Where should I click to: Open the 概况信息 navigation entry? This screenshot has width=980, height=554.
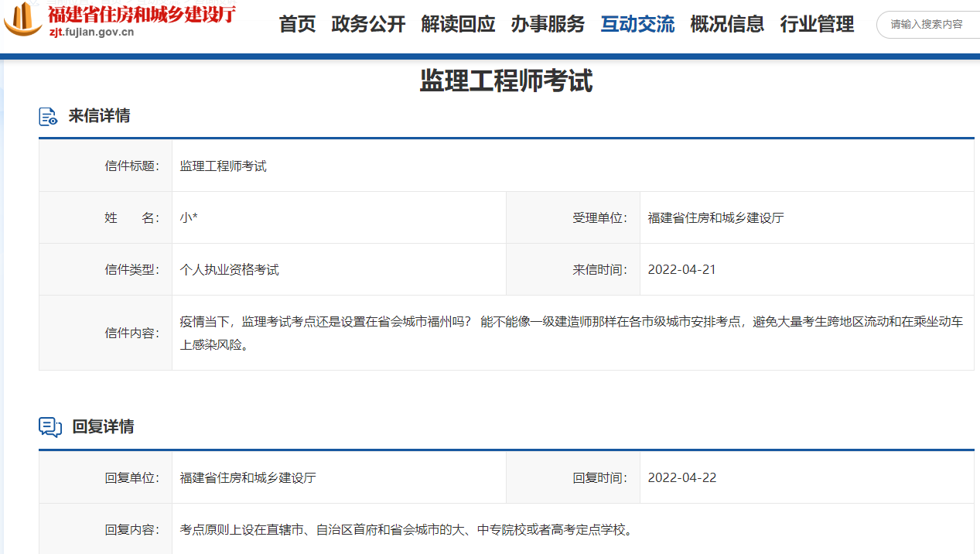[726, 24]
